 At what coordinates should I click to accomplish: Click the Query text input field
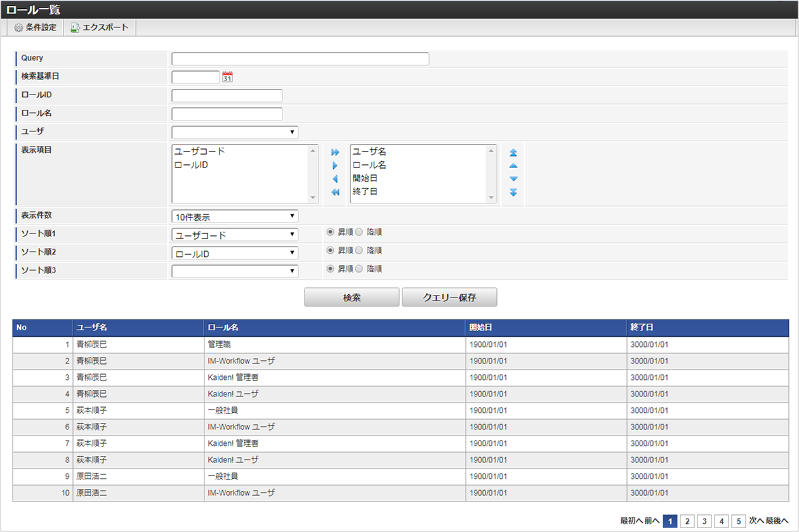coord(300,59)
